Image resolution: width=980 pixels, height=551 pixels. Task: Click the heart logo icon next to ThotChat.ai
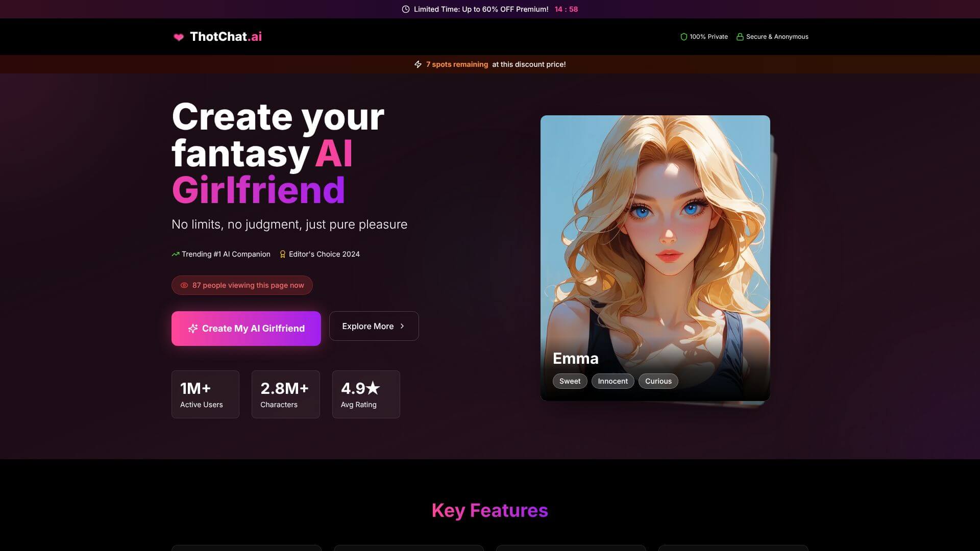179,36
